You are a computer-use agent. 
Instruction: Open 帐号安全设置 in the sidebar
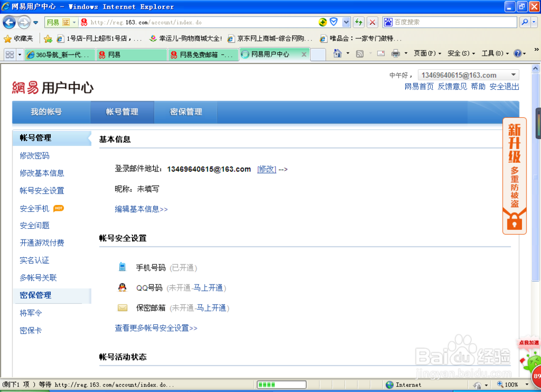pyautogui.click(x=42, y=191)
